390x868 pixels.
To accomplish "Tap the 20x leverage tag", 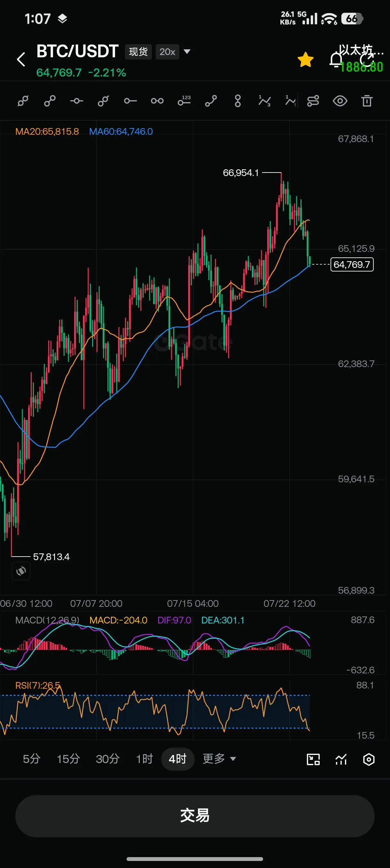I will tap(167, 52).
